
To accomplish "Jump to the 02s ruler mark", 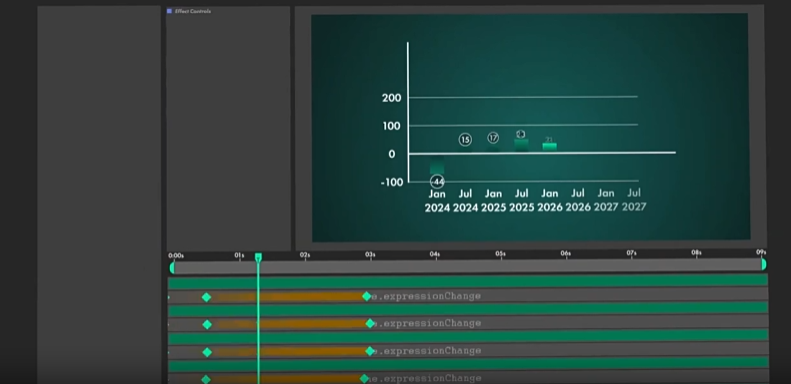I will [305, 255].
